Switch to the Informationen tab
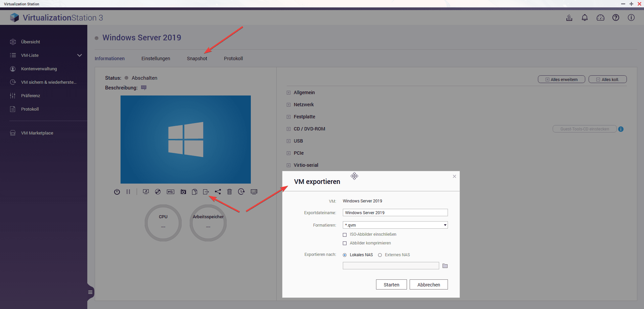This screenshot has height=309, width=644. (109, 59)
